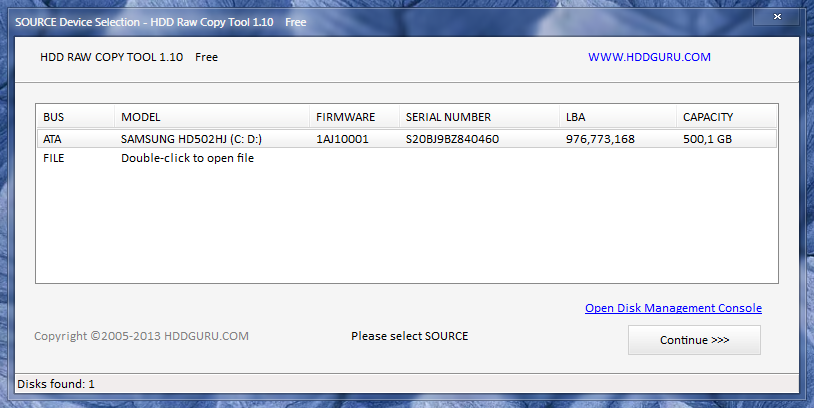Click firmware value 1AJ10001
This screenshot has width=814, height=408.
343,139
